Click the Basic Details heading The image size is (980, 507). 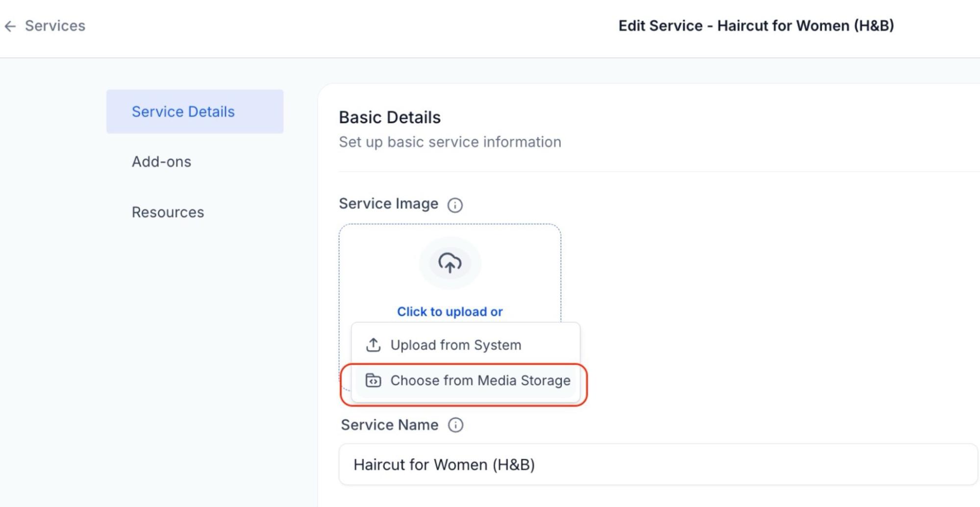(390, 118)
